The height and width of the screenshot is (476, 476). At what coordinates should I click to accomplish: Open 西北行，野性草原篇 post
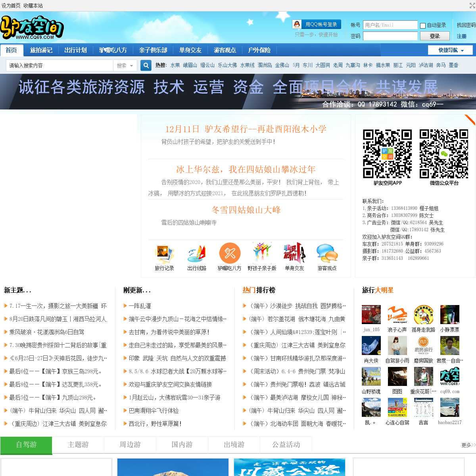tap(155, 424)
